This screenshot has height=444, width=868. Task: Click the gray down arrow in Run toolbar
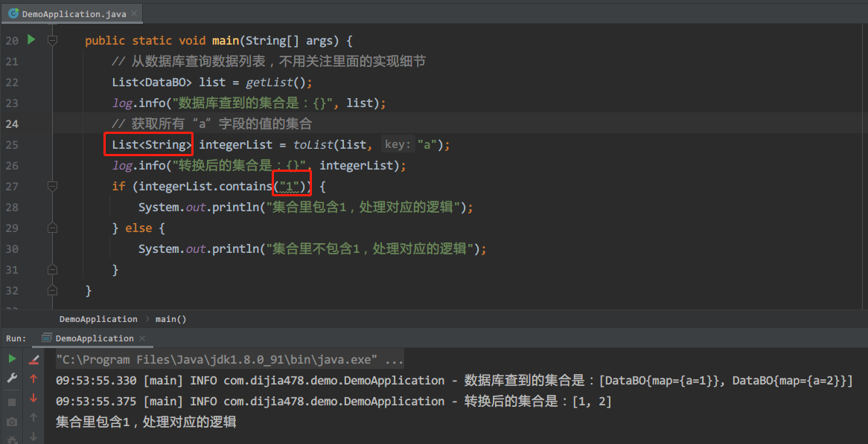33,437
